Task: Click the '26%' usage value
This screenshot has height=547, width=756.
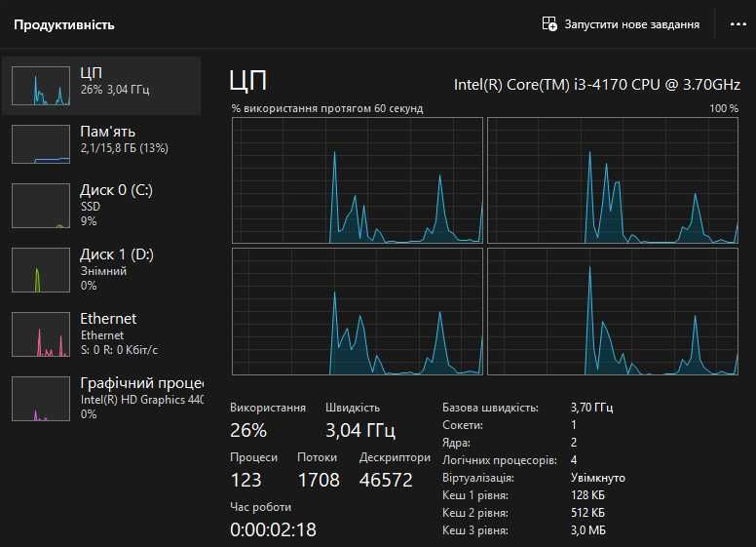Action: click(248, 430)
